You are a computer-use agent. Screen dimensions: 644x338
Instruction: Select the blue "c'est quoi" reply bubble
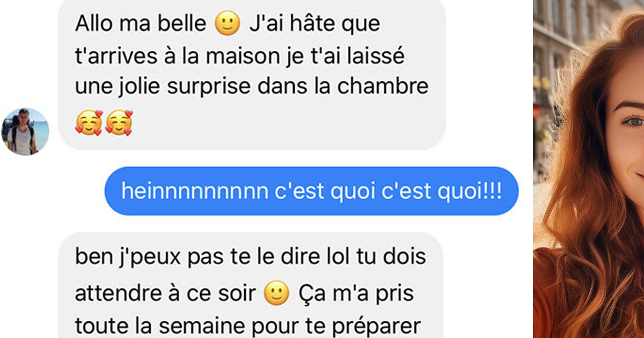[311, 191]
